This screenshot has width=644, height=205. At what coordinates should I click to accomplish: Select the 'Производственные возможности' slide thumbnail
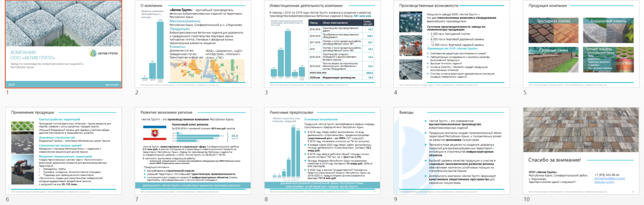[x=451, y=43]
